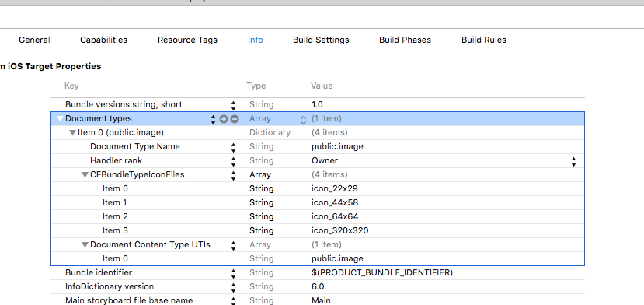Select the Document Type Name row
This screenshot has width=644, height=305.
[318, 146]
